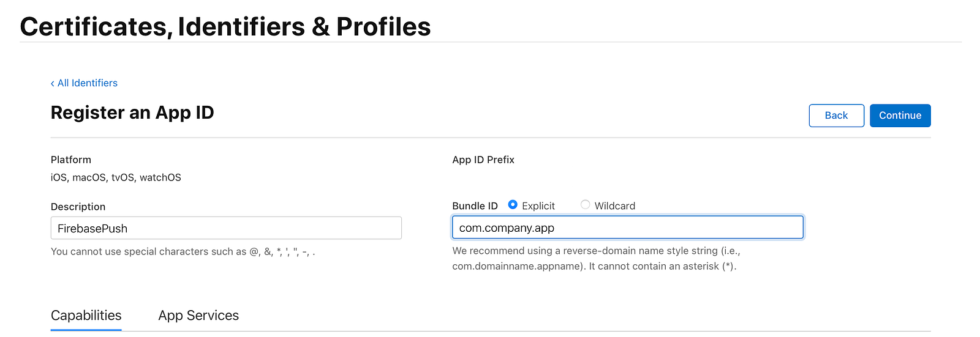Viewport: 980px width, 337px height.
Task: Click the Description field label
Action: coord(78,207)
